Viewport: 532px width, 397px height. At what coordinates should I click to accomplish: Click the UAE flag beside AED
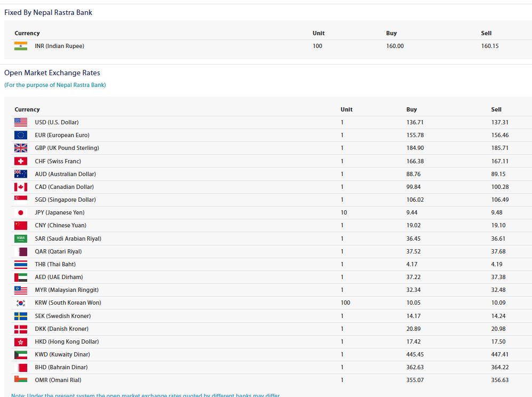pyautogui.click(x=21, y=277)
